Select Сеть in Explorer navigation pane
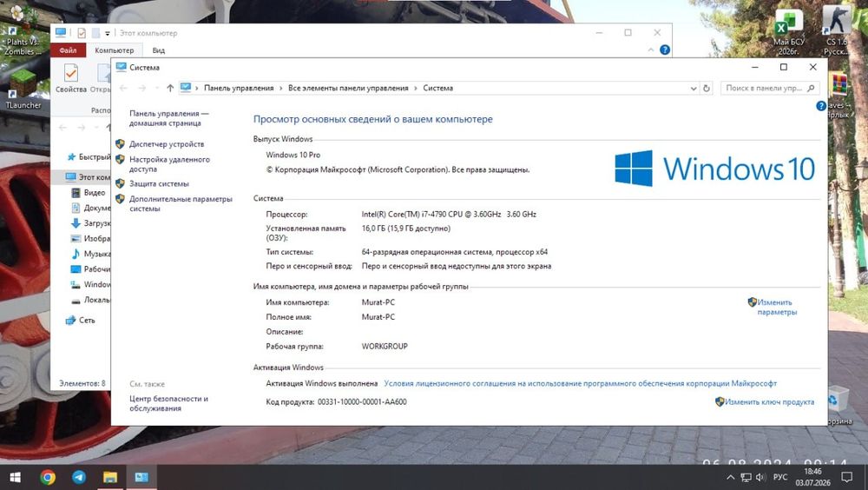The width and height of the screenshot is (868, 490). (x=81, y=321)
